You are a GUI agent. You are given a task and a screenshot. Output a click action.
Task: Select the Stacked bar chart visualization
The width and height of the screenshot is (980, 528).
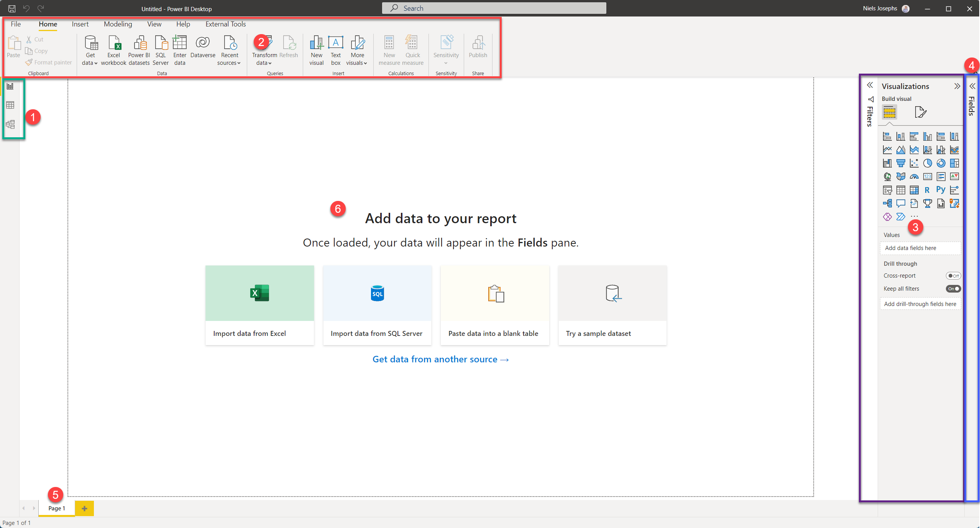pos(887,137)
